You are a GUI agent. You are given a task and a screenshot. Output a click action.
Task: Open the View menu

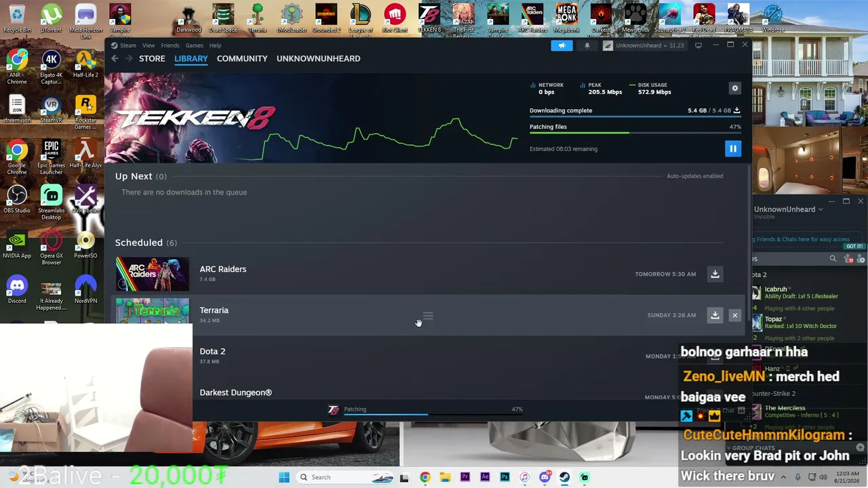pos(149,45)
